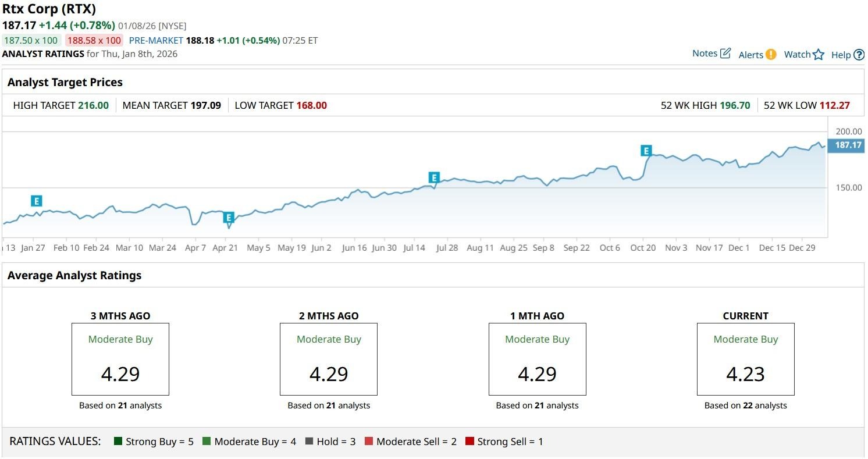
Task: Select the 2 MTHS AGO rating box
Action: tap(329, 359)
